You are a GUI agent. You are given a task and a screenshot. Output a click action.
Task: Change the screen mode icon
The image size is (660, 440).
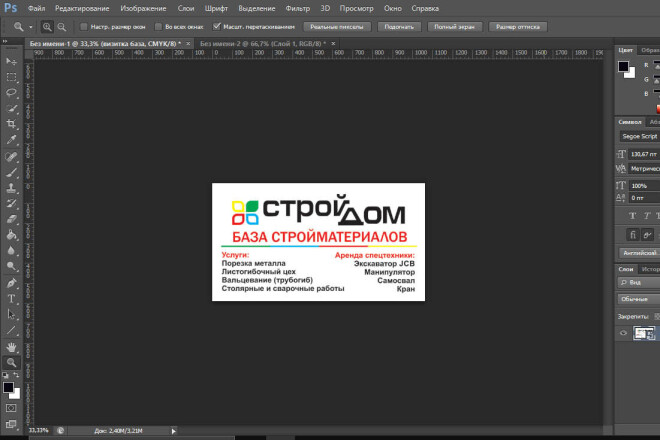[11, 424]
